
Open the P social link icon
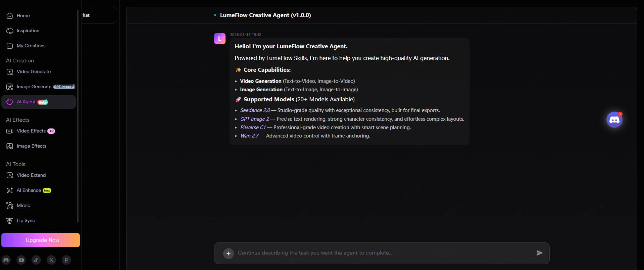pyautogui.click(x=66, y=260)
